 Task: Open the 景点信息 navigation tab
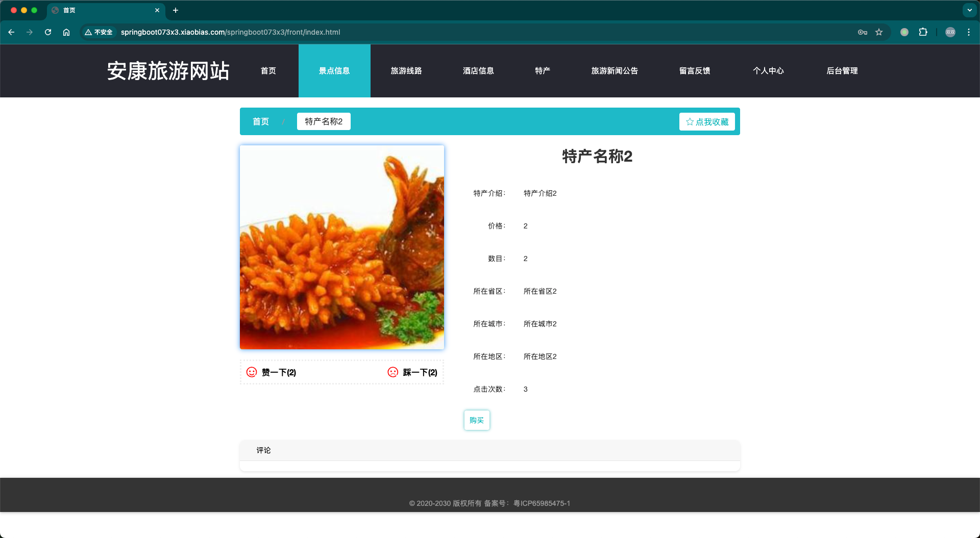pyautogui.click(x=334, y=71)
